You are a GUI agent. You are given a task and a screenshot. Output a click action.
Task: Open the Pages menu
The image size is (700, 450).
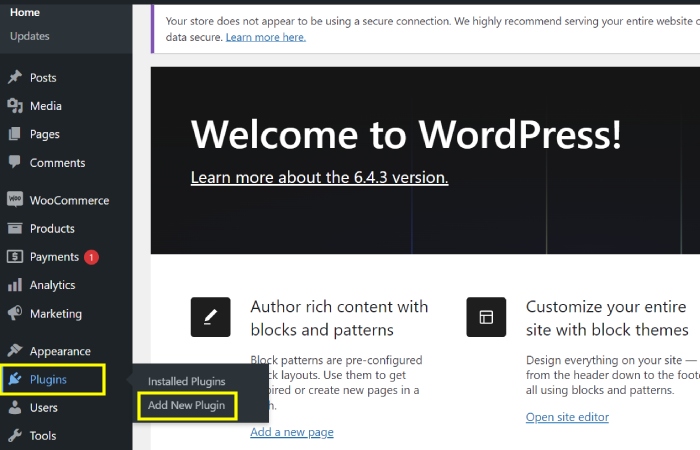(45, 134)
